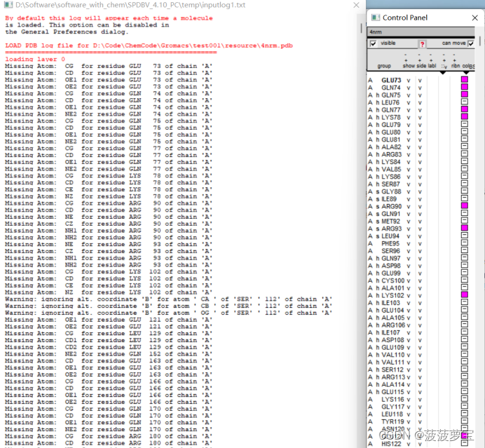Click the group column header
Screen dimensions: 485x448
point(384,66)
